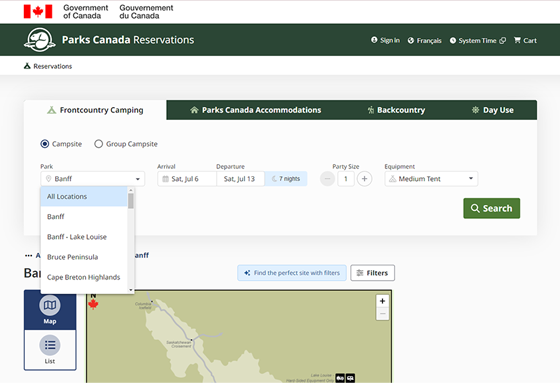Choose Banff from the park list
560x383 pixels.
(x=84, y=217)
